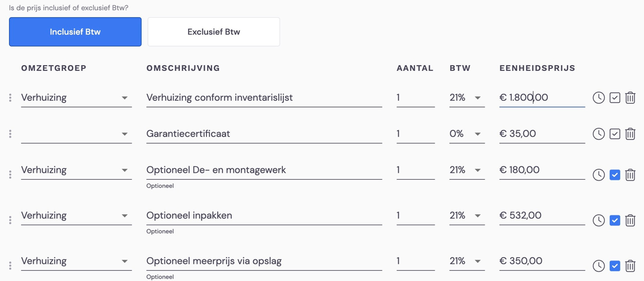Click clock icon on Optioneel meerprijs via opslag row

[599, 266]
